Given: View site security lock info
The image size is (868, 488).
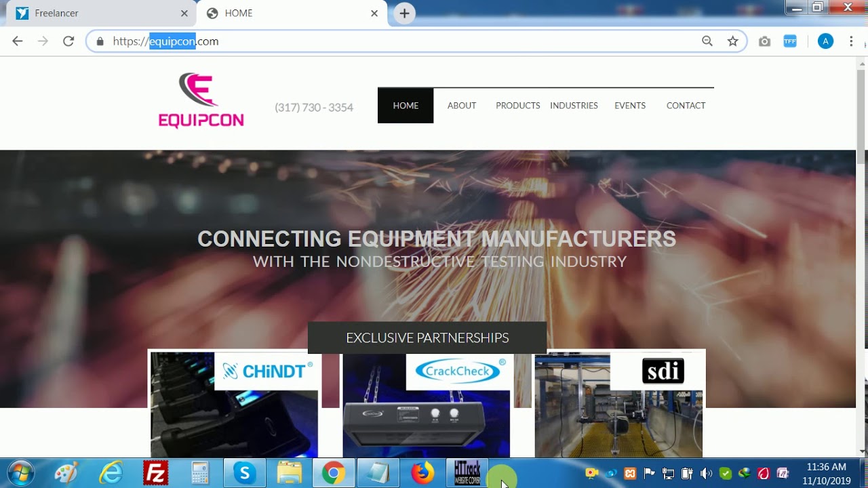Looking at the screenshot, I should [100, 41].
